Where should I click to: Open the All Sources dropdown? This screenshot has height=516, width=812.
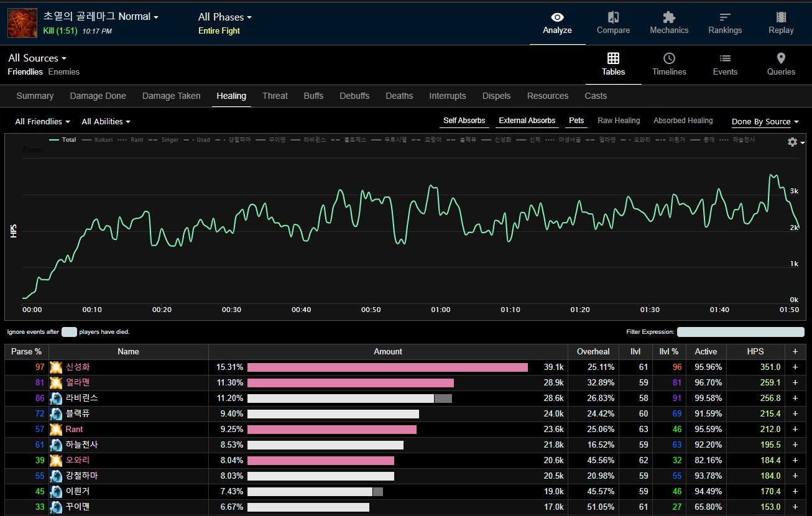37,58
